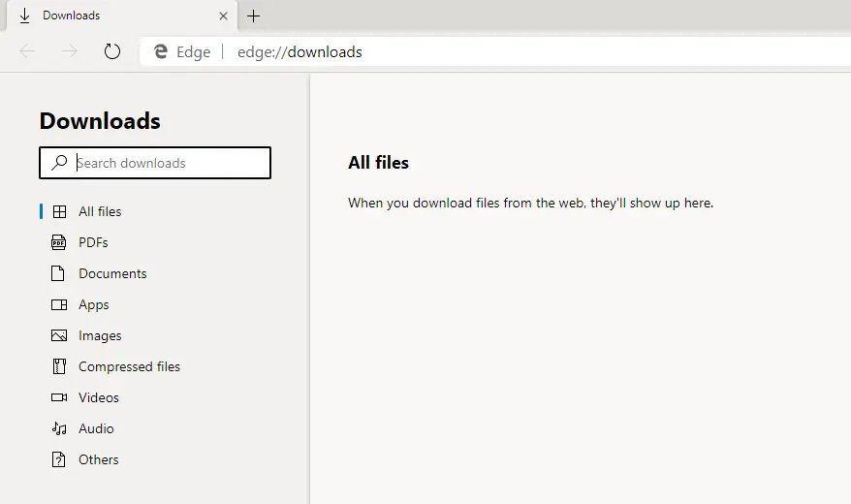Focus the Search downloads field
Viewport: 851px width, 504px height.
[155, 163]
